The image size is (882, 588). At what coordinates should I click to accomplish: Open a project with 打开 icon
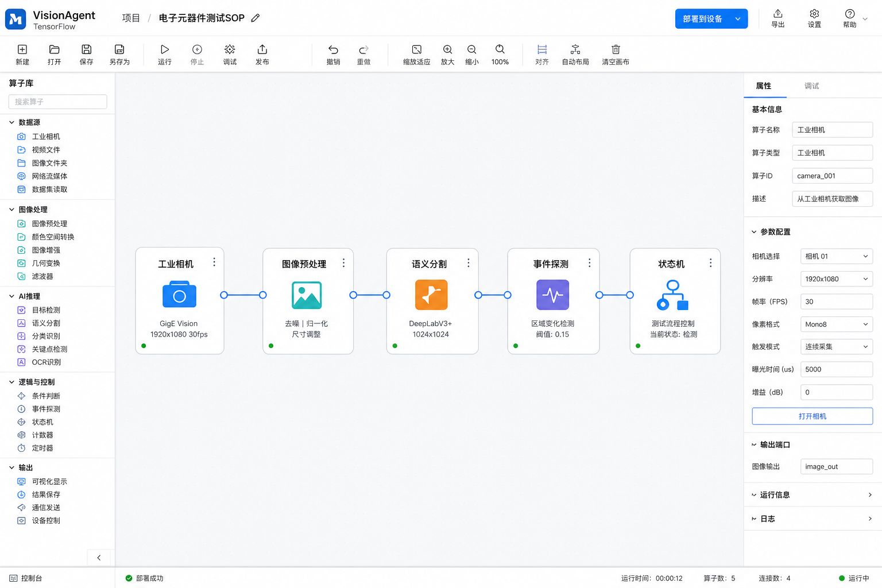coord(55,49)
